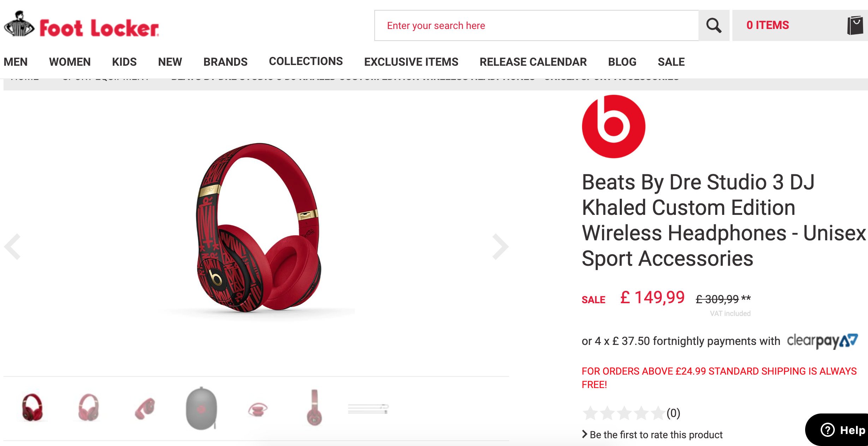Open the COLLECTIONS menu
This screenshot has width=868, height=446.
pyautogui.click(x=306, y=61)
